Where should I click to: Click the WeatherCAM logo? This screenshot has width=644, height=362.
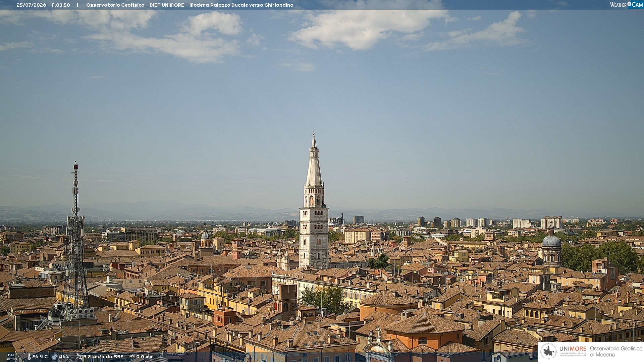626,5
